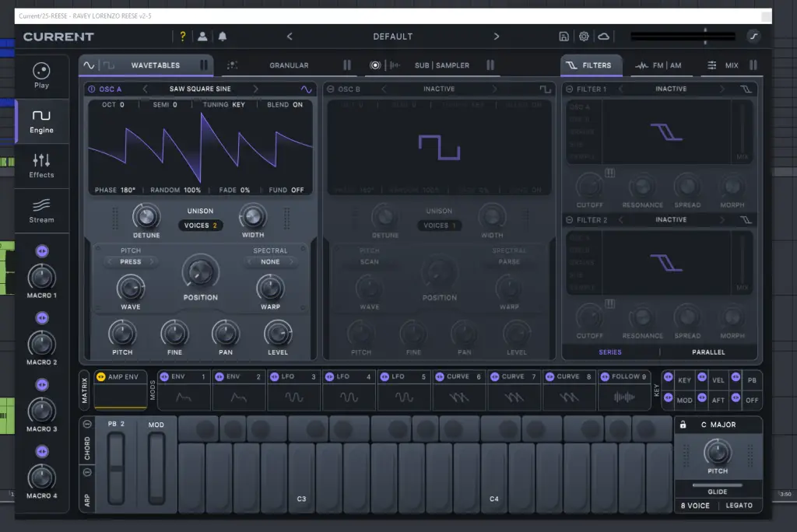The width and height of the screenshot is (797, 532).
Task: Click the Macro 2 assign icon
Action: coord(42,318)
